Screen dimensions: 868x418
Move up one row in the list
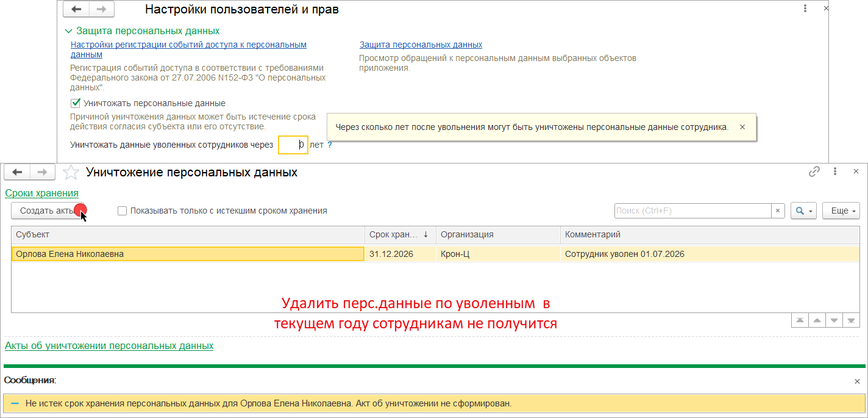[x=816, y=320]
